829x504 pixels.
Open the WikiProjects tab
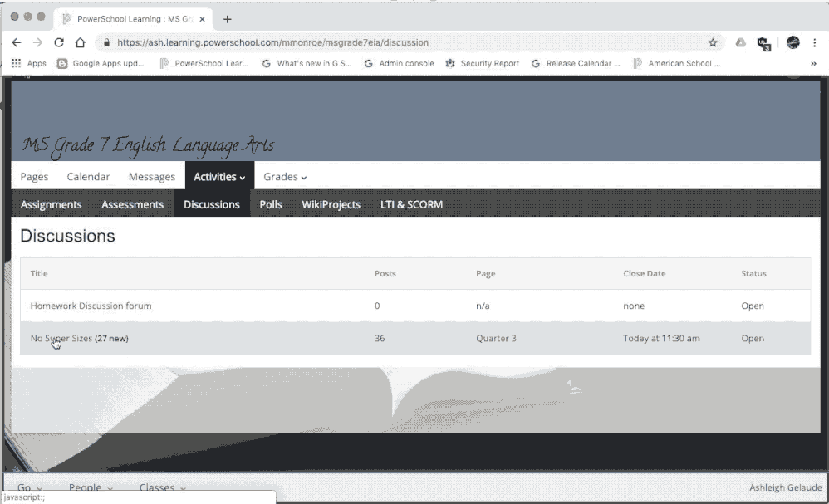331,204
